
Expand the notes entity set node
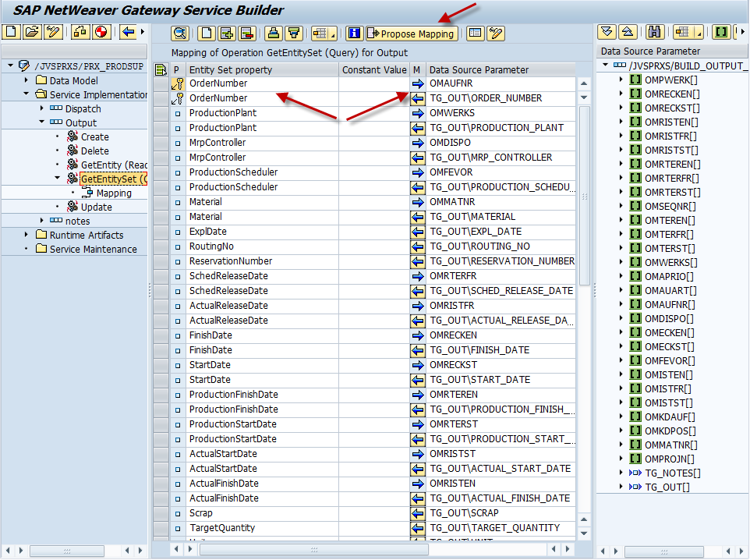(42, 220)
